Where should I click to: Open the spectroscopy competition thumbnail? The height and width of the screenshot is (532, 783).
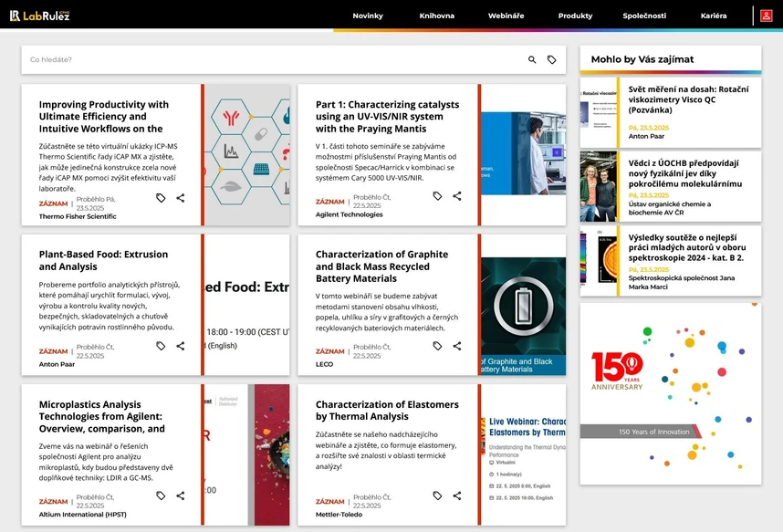click(x=599, y=260)
